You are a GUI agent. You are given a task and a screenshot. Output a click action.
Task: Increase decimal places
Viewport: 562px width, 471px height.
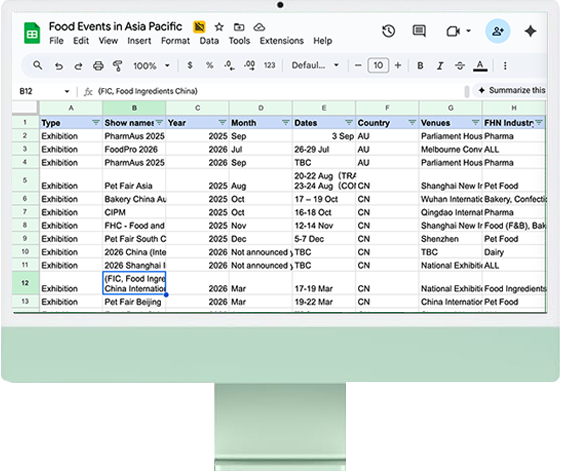coord(249,66)
